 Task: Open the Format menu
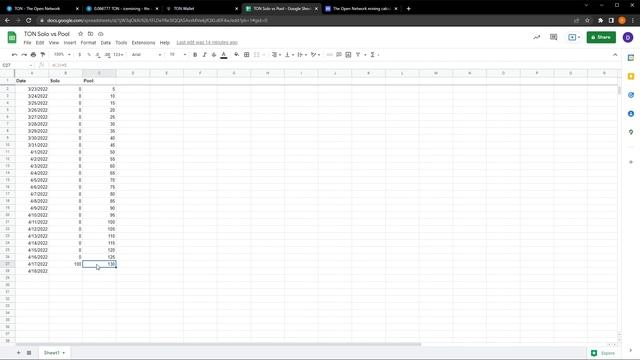click(88, 42)
